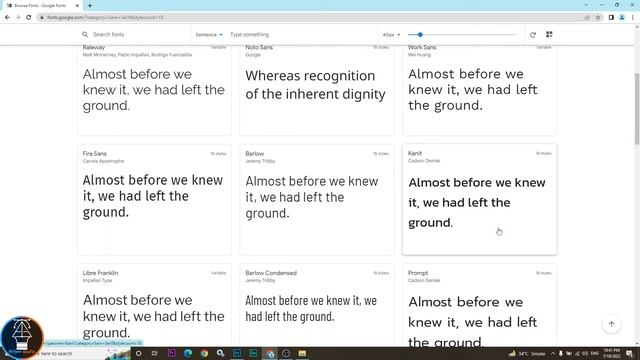
Task: Switch the grid/list view icon
Action: click(549, 34)
